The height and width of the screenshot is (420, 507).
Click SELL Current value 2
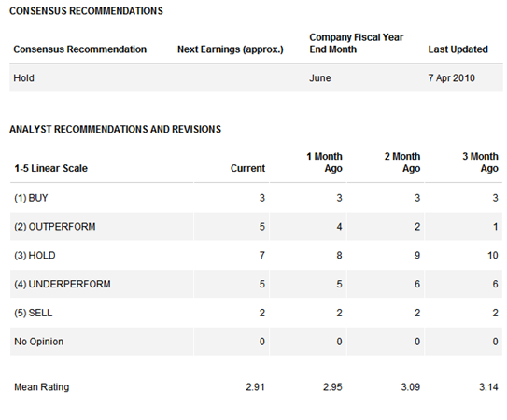click(x=262, y=313)
